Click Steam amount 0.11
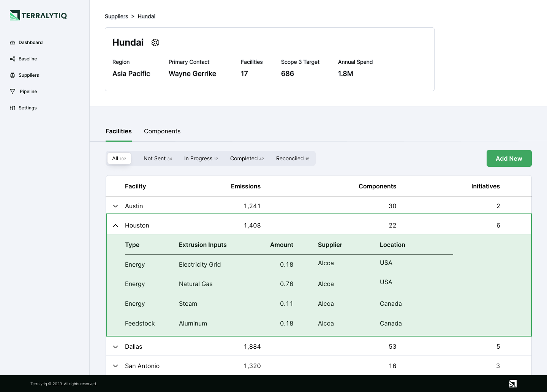Image resolution: width=547 pixels, height=392 pixels. click(286, 303)
